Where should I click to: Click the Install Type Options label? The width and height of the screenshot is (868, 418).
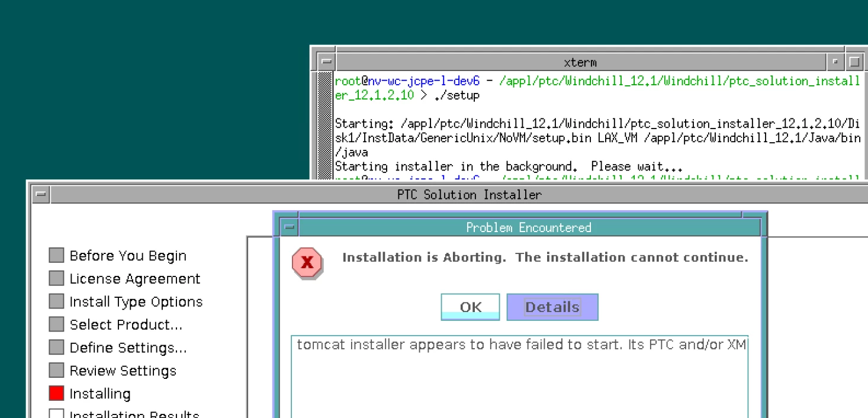[x=136, y=302]
